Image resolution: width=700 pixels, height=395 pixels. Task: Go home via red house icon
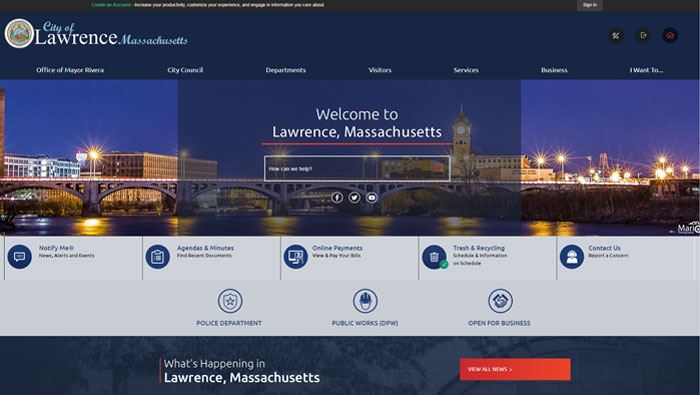point(670,35)
